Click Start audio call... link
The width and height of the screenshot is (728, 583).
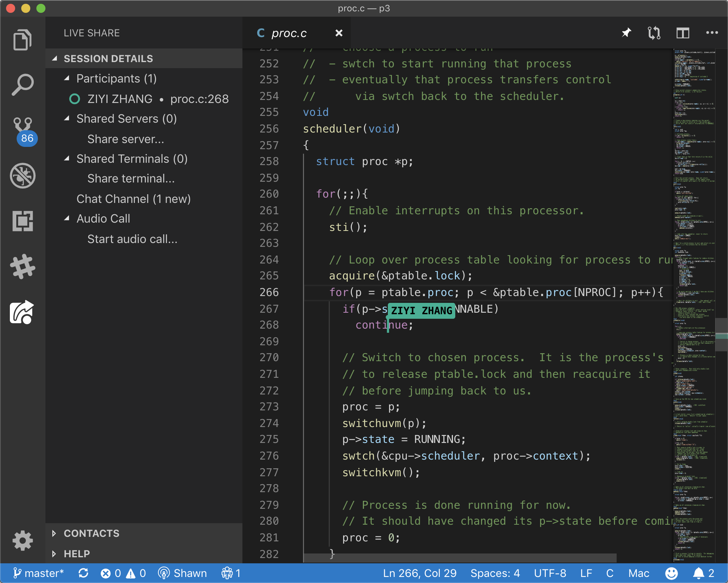click(x=132, y=239)
